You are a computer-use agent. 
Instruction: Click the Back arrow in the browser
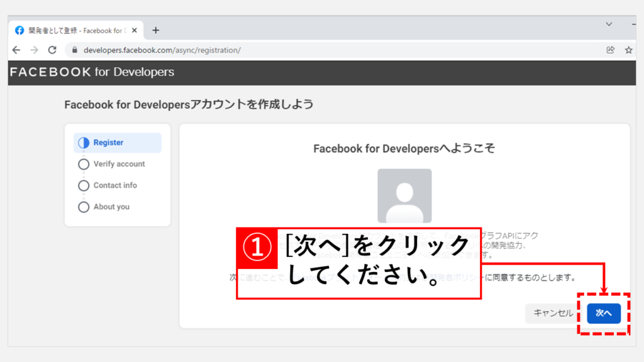pyautogui.click(x=16, y=50)
